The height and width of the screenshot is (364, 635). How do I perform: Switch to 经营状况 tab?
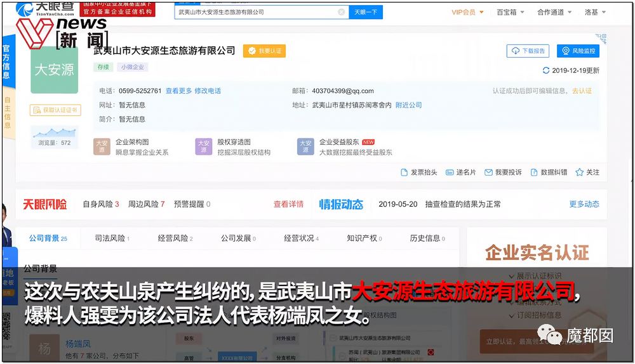(301, 238)
